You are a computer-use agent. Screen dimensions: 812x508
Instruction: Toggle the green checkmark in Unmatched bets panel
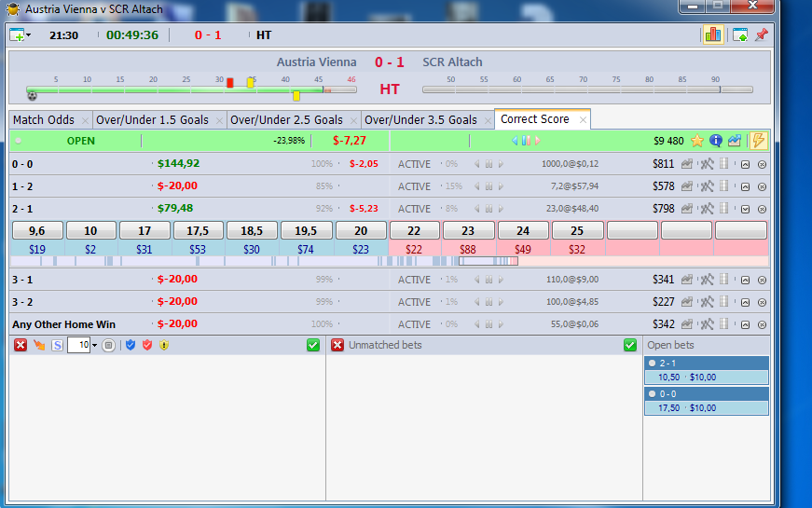tap(630, 345)
